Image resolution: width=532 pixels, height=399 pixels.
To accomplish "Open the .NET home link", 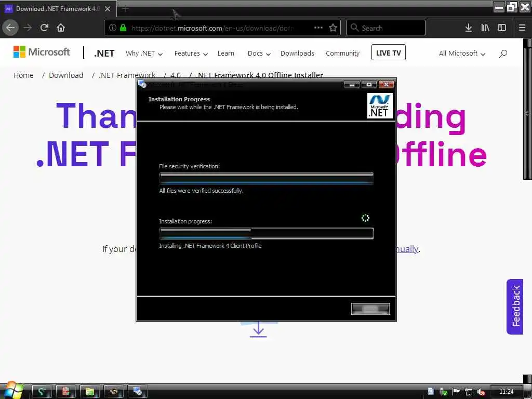I will (x=104, y=54).
